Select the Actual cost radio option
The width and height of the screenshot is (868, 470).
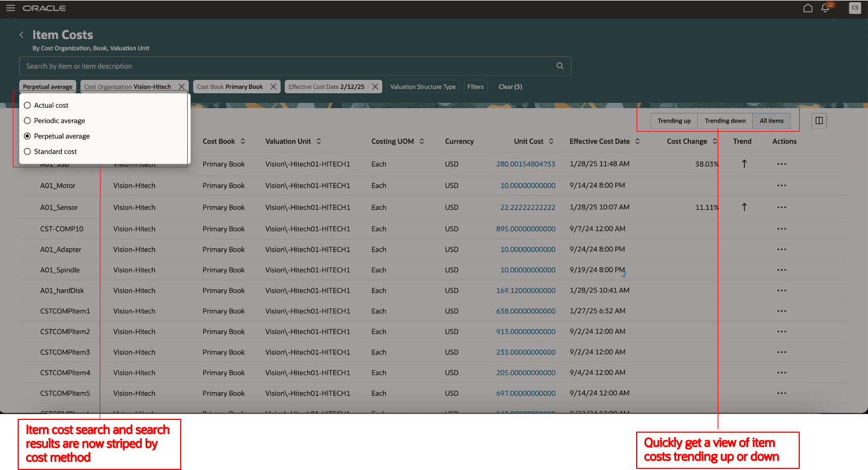click(27, 106)
